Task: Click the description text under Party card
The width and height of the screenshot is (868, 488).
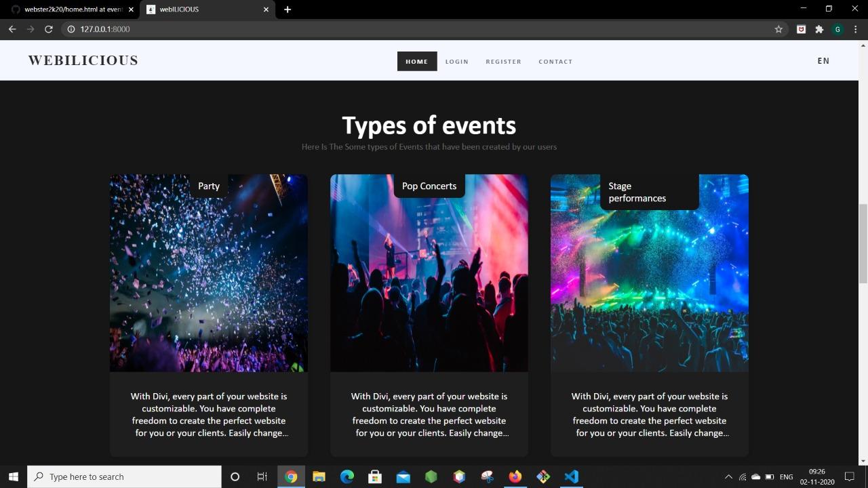Action: [209, 414]
